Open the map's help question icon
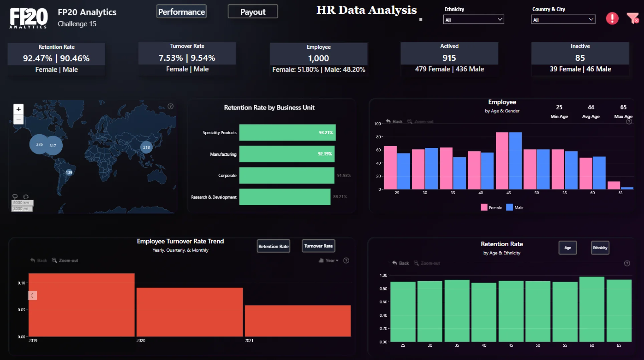The image size is (644, 360). [170, 106]
